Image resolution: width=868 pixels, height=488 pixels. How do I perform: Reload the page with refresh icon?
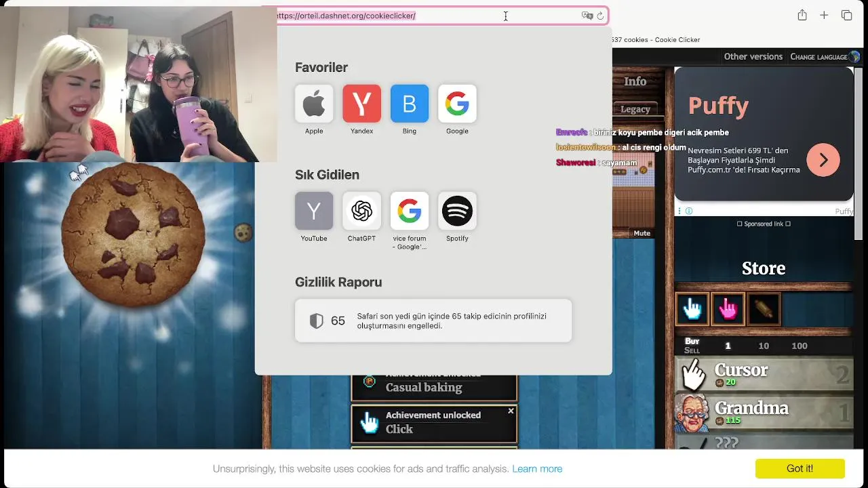(600, 16)
